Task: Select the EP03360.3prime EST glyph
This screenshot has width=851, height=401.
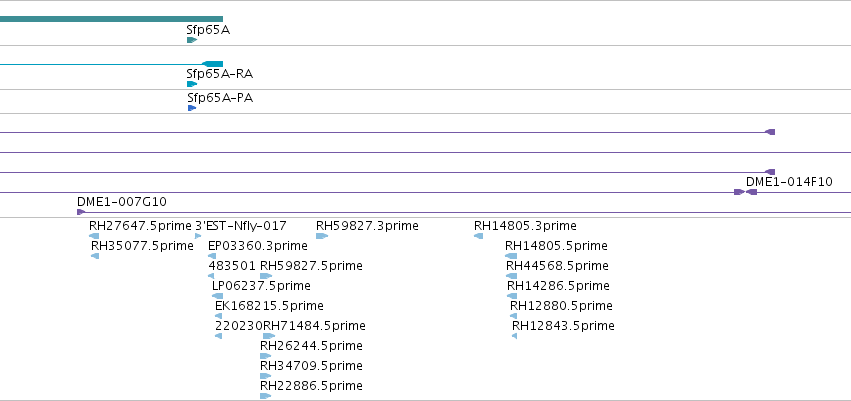Action: pyautogui.click(x=212, y=256)
